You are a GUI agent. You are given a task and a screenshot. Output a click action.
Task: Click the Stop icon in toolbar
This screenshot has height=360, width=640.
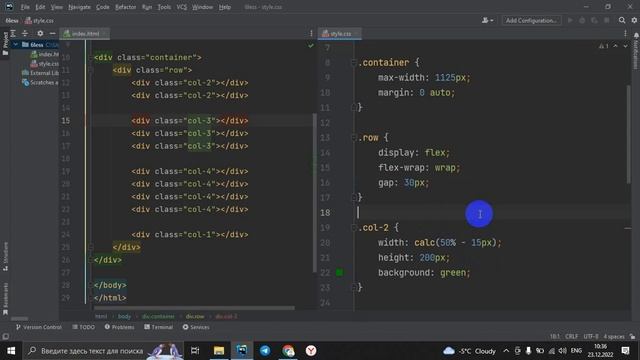pos(607,20)
